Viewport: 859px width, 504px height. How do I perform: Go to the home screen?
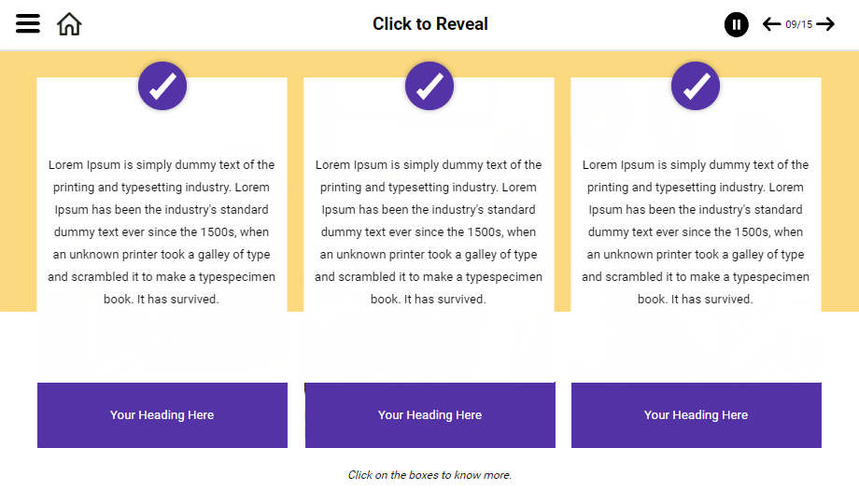69,24
